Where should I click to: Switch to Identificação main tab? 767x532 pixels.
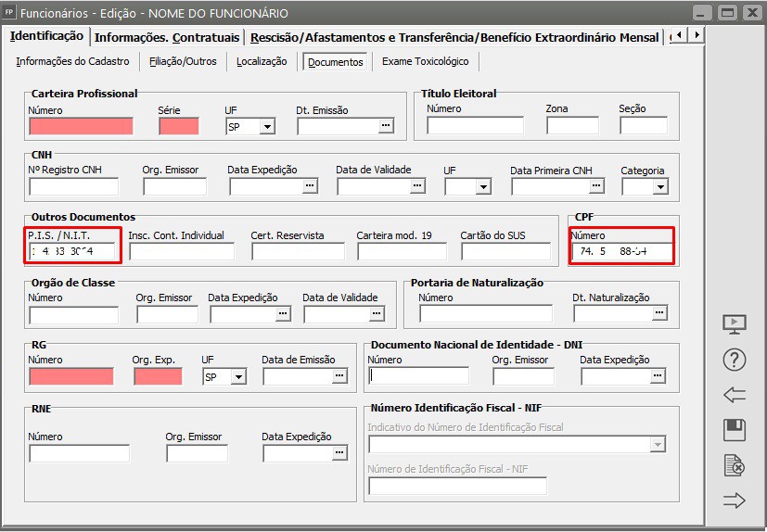click(x=46, y=36)
